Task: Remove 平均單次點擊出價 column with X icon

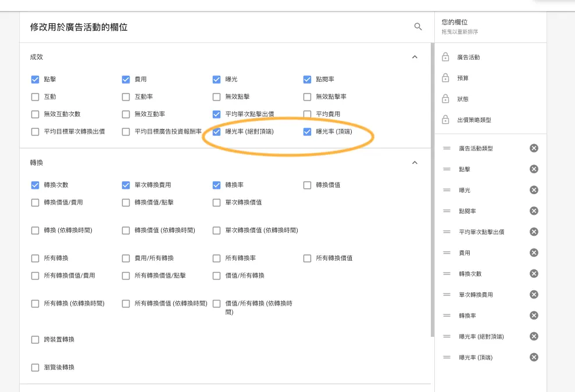Action: pyautogui.click(x=534, y=232)
